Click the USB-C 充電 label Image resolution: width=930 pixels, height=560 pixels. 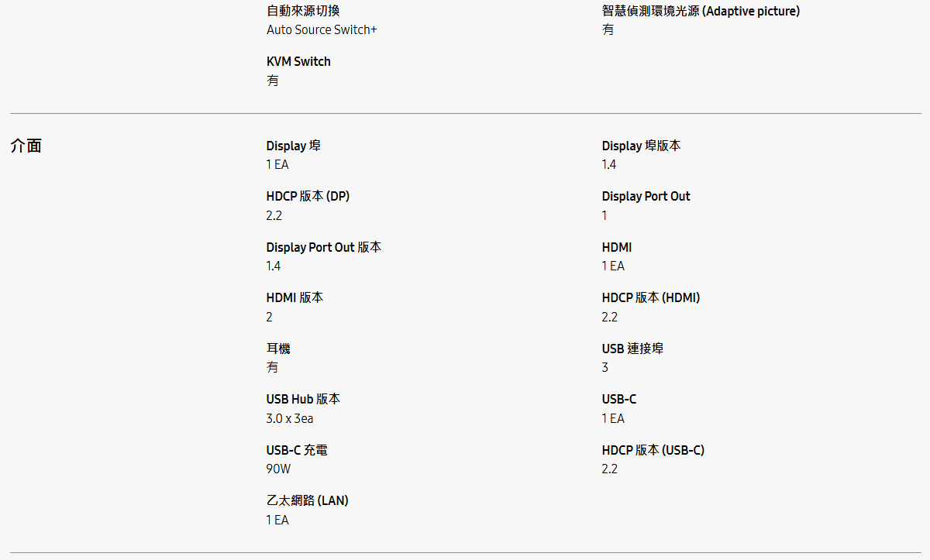tap(297, 450)
